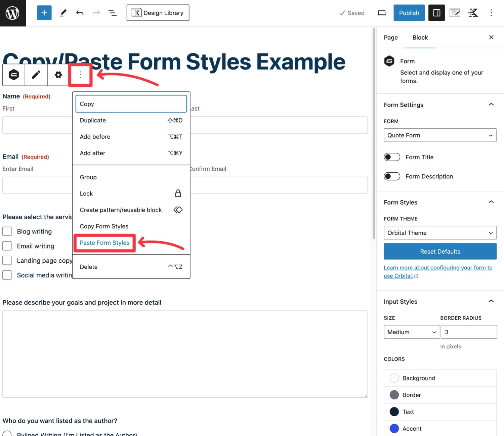
Task: Click the Accent color swatch
Action: click(394, 428)
